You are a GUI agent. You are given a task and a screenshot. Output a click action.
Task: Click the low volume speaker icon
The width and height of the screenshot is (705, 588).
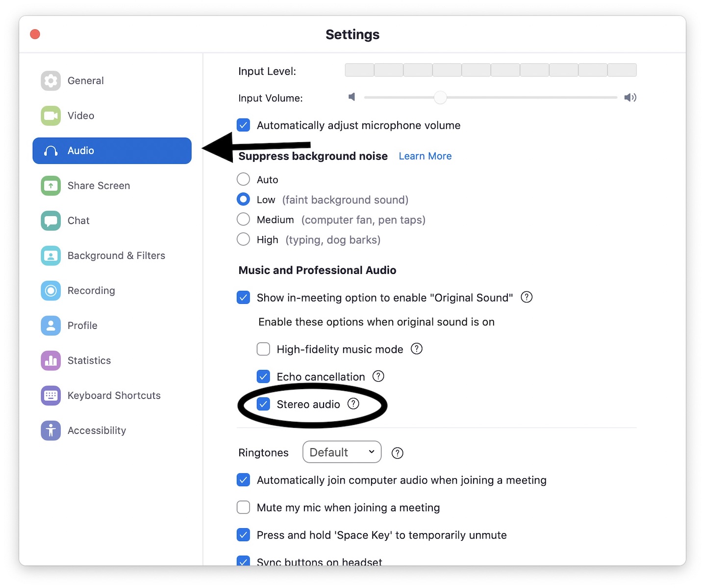click(x=352, y=97)
